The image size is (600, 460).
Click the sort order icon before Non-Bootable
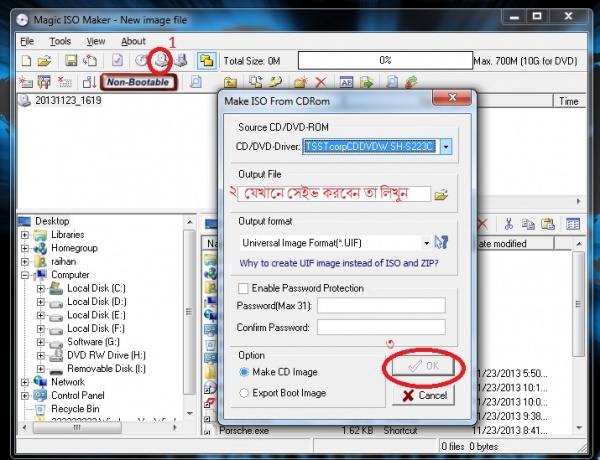pos(90,82)
